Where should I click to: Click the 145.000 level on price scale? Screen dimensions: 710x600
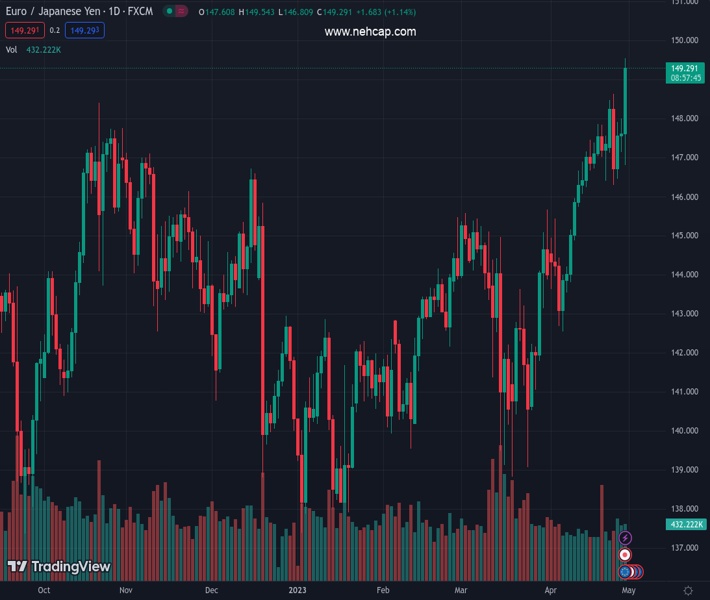(684, 236)
